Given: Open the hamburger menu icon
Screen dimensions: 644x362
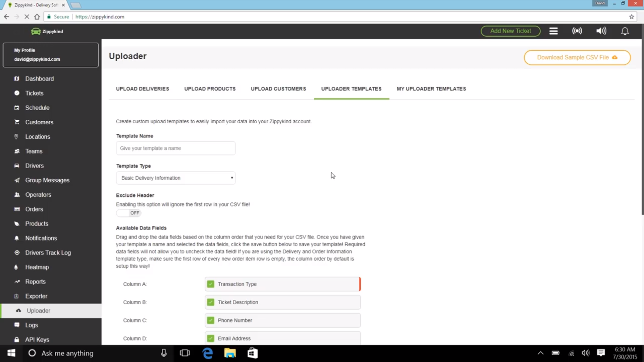Looking at the screenshot, I should 553,31.
